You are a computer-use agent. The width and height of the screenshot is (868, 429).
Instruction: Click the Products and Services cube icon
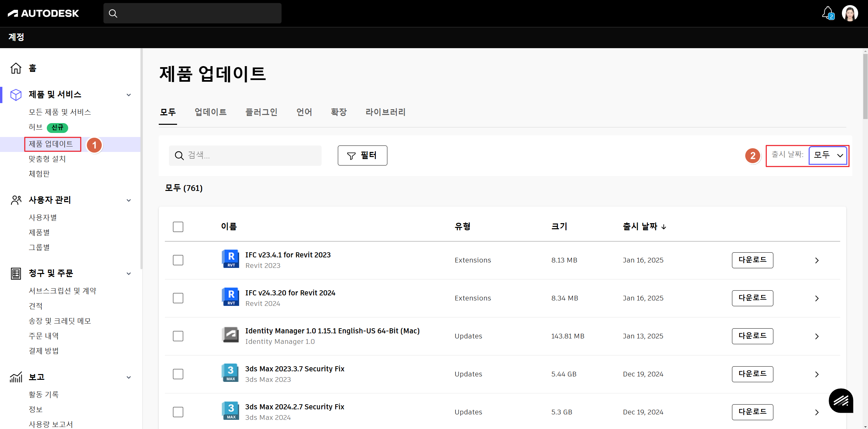point(16,95)
